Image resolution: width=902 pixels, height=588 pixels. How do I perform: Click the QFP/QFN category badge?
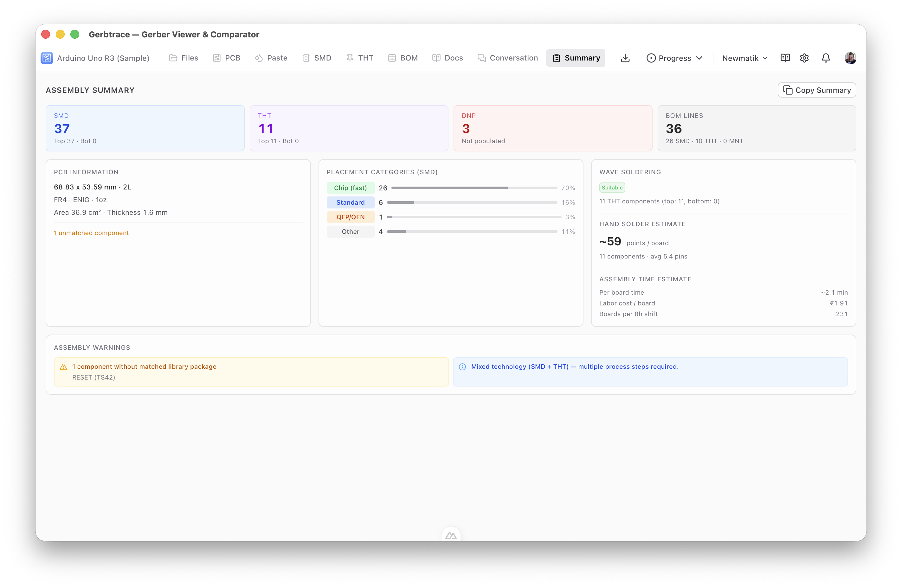coord(351,217)
